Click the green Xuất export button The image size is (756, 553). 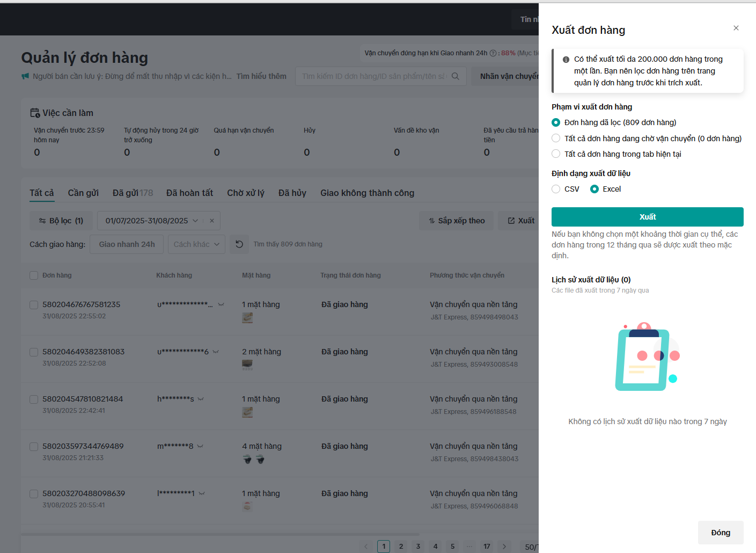click(x=647, y=217)
